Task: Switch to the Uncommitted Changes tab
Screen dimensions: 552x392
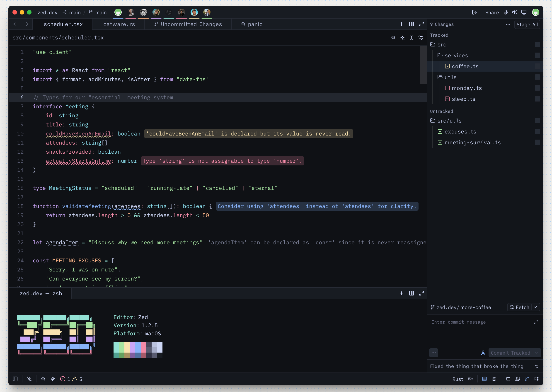Action: click(188, 24)
